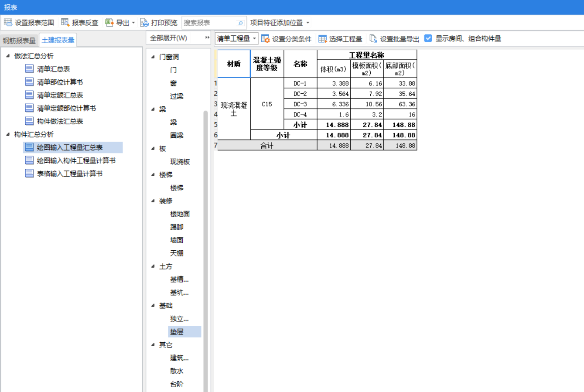Click the 清单汇总表 report icon
Screen dimensions: 584x392
(x=29, y=68)
